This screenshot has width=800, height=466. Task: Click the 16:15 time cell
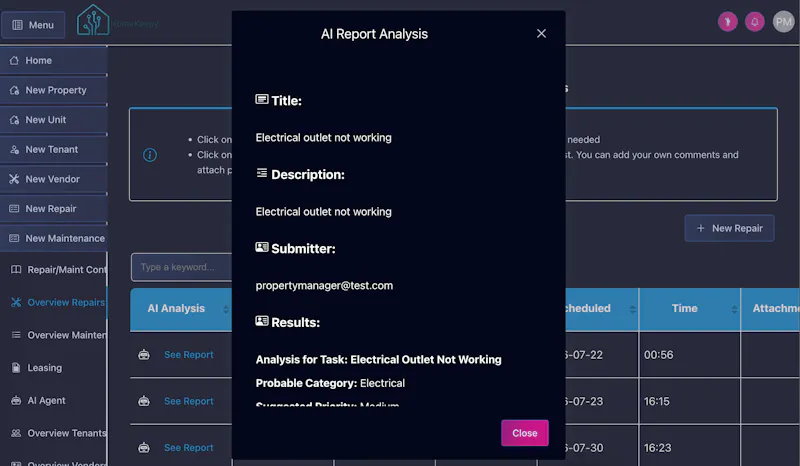[689, 401]
